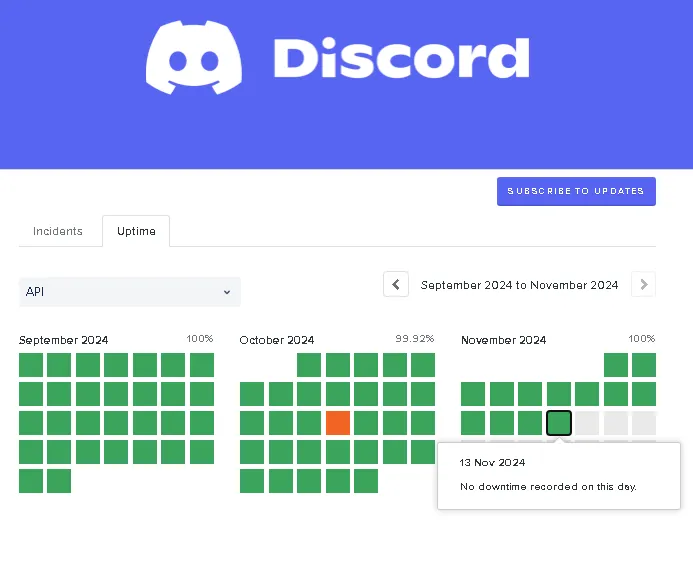Click the 100% uptime value for September
Screen dimensions: 693x569
(x=200, y=339)
